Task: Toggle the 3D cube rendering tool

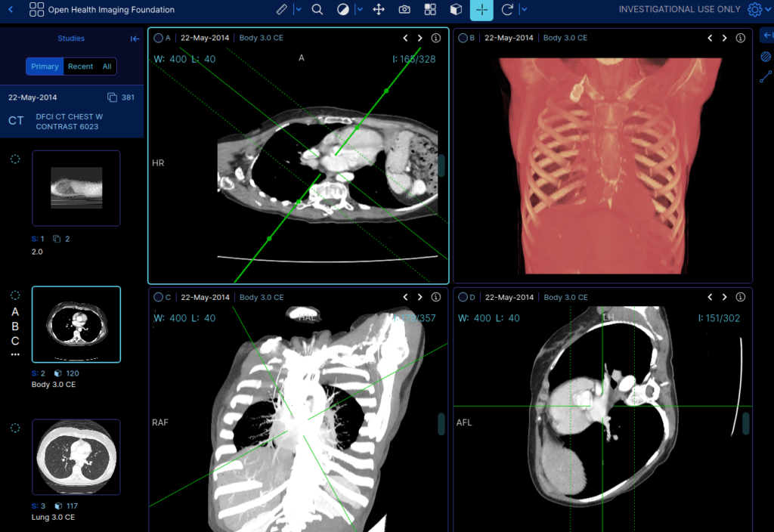Action: click(x=455, y=10)
